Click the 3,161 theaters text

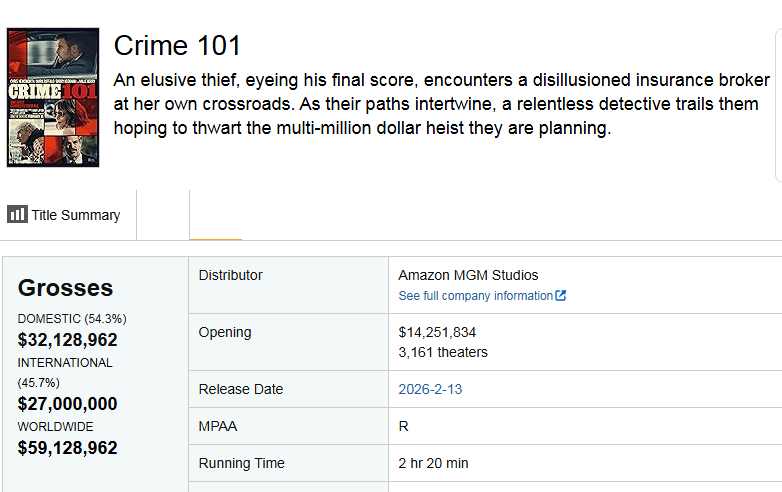pyautogui.click(x=443, y=352)
